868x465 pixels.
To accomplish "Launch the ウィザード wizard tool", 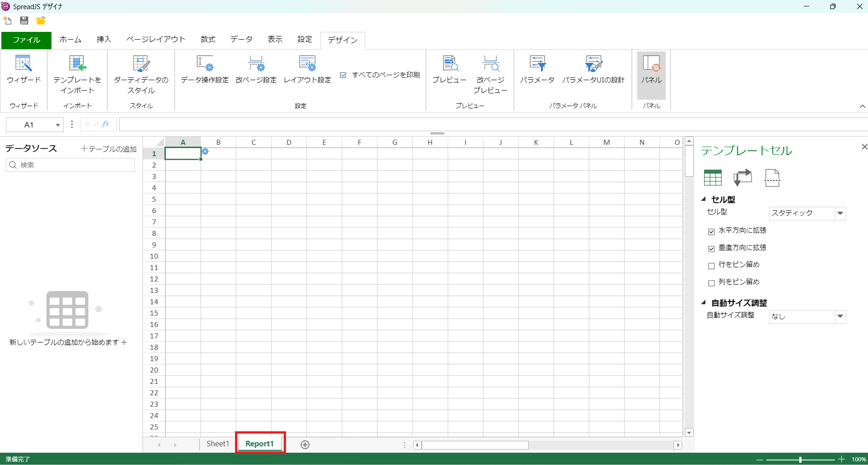I will point(24,70).
